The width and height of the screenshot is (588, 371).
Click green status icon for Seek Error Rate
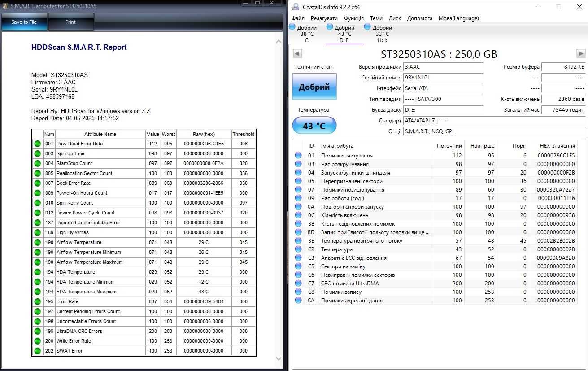tap(37, 183)
